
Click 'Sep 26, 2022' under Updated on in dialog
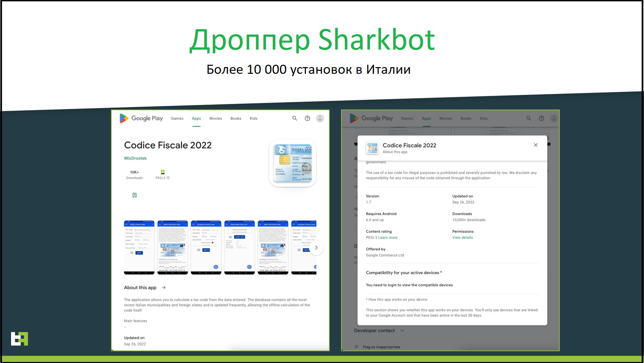coord(463,202)
